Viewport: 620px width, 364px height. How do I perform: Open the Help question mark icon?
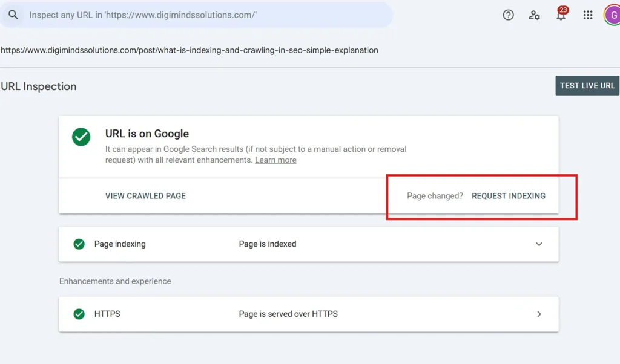(x=508, y=15)
